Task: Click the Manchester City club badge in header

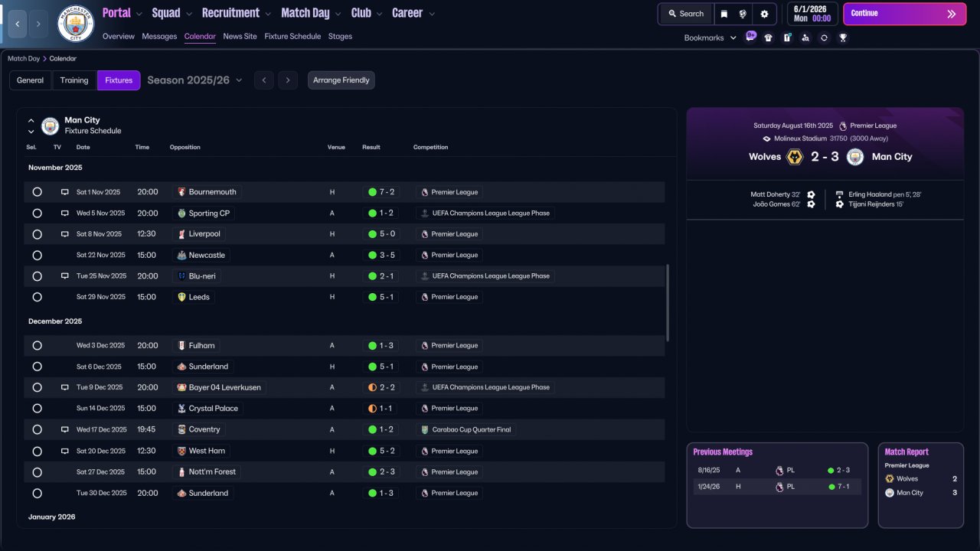Action: point(76,24)
